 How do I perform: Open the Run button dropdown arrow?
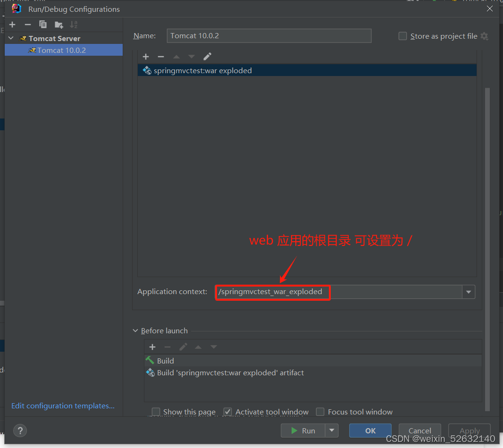click(x=332, y=431)
